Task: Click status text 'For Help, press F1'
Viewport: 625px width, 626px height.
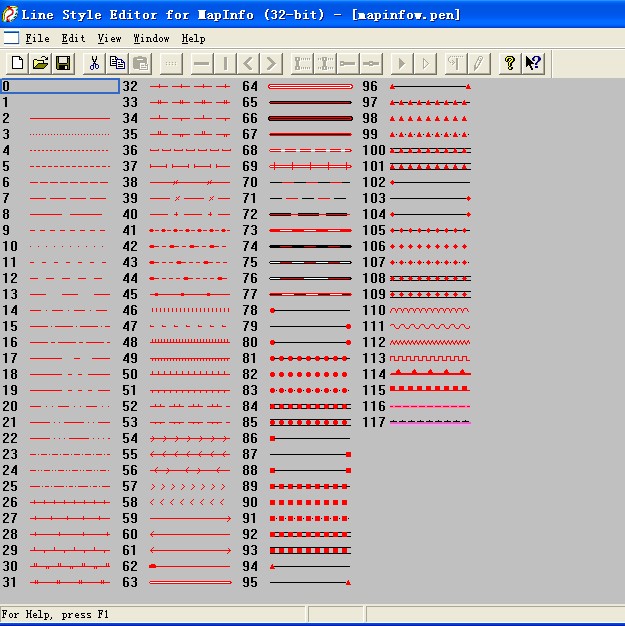Action: pos(55,614)
